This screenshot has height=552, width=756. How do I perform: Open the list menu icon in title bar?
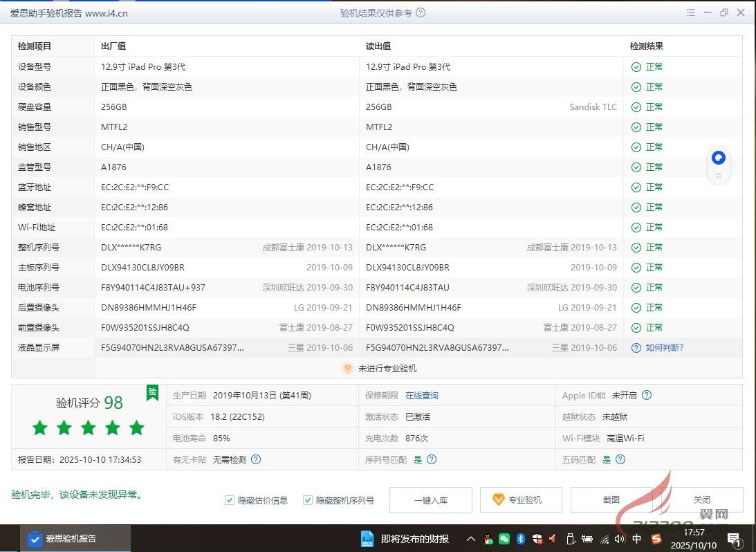691,12
